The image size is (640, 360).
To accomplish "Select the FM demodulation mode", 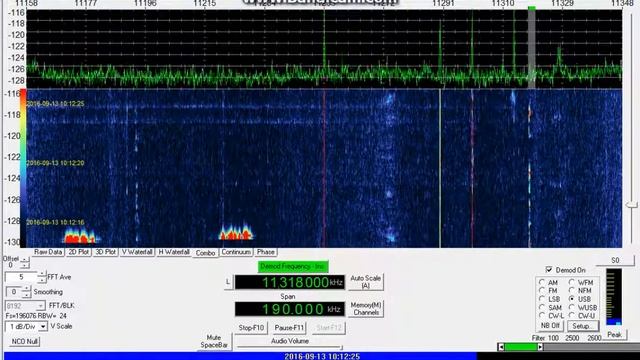I will pyautogui.click(x=542, y=291).
